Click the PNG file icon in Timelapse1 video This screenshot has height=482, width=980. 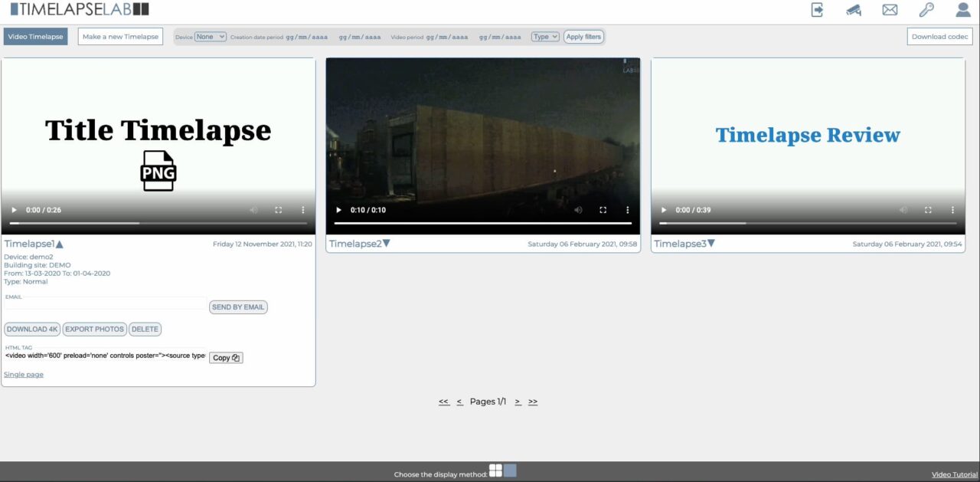pyautogui.click(x=158, y=170)
